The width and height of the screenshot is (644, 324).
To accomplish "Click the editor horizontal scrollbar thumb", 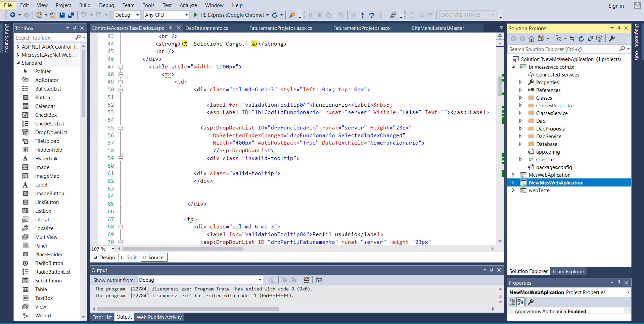I will point(183,249).
